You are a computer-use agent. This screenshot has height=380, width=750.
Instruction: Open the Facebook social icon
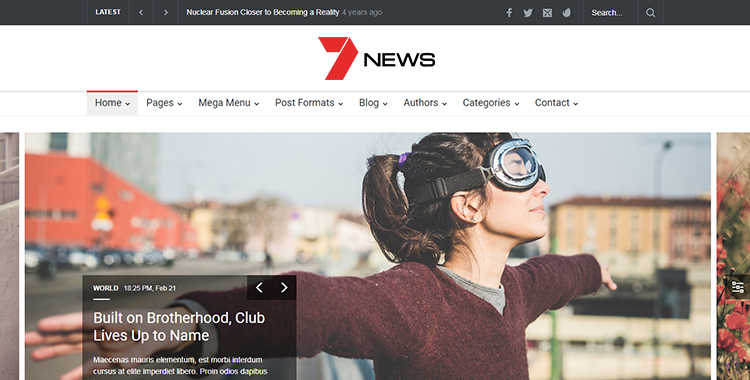coord(509,13)
